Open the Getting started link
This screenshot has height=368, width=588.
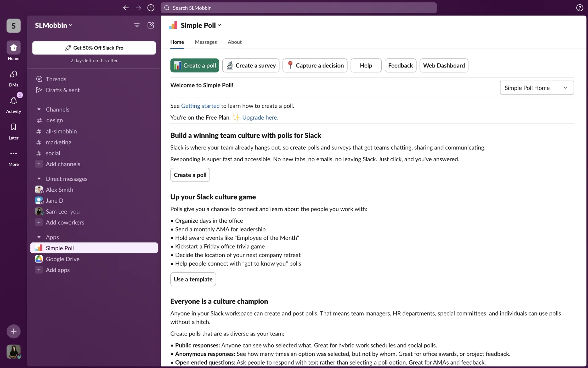click(x=200, y=106)
